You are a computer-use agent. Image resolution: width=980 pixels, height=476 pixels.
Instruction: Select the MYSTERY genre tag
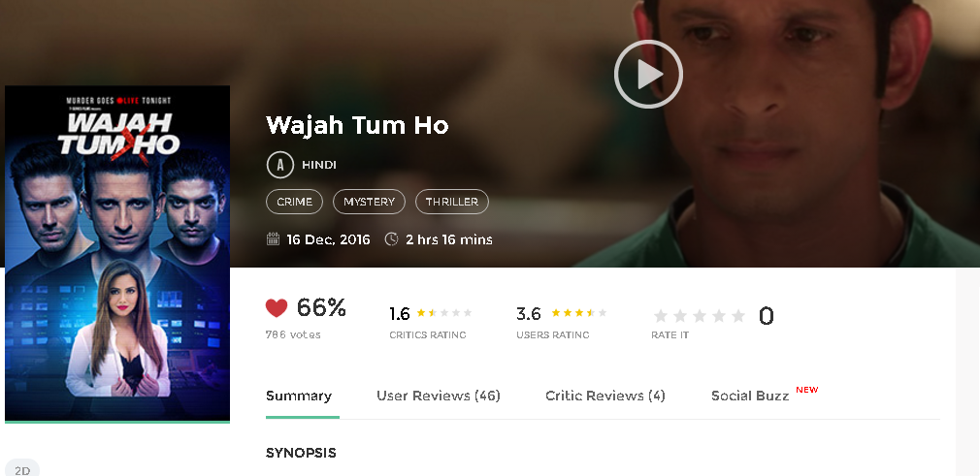pos(369,202)
